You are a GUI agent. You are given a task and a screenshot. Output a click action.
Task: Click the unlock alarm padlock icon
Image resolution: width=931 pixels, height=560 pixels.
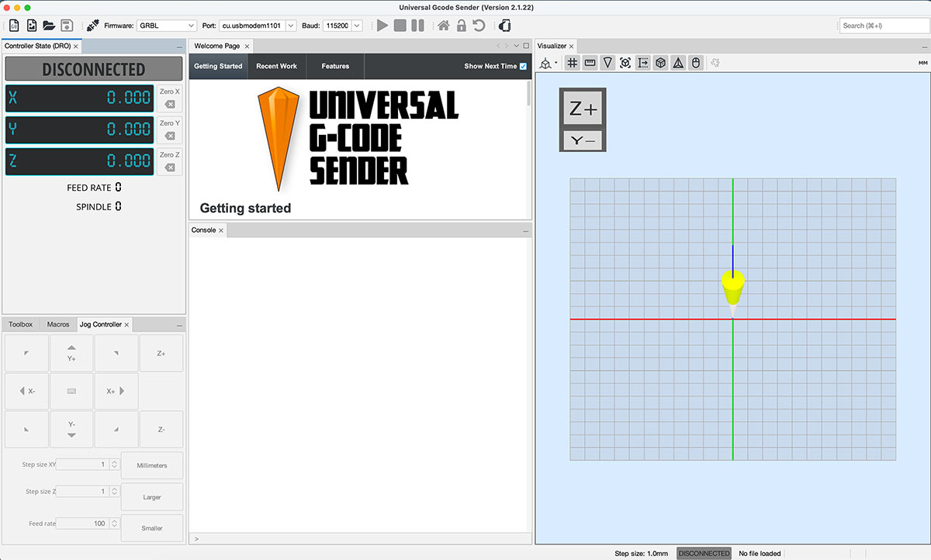coord(462,26)
